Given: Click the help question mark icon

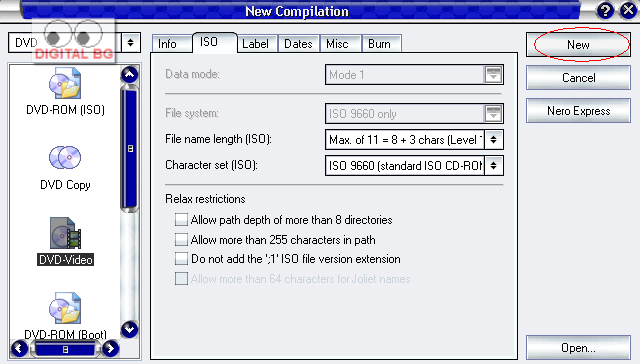Looking at the screenshot, I should click(x=605, y=10).
